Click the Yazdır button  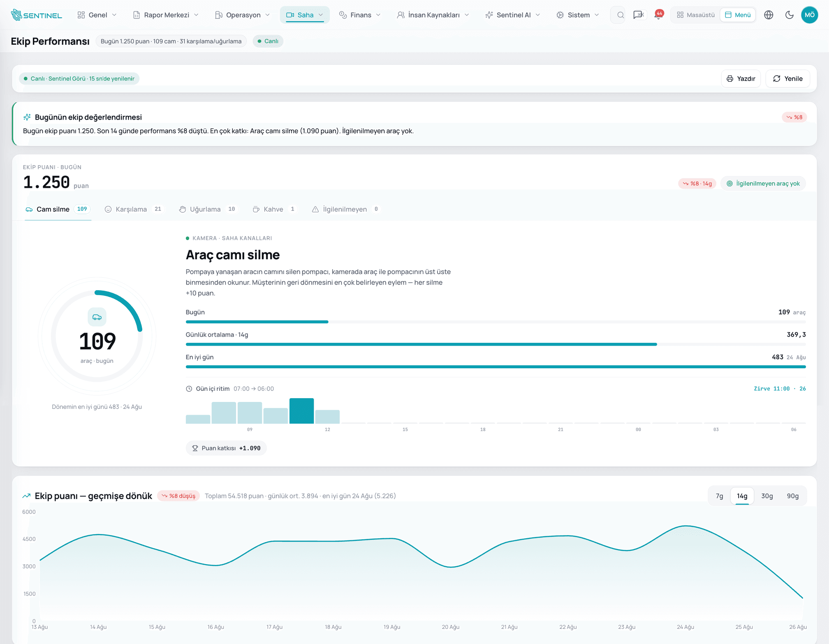coord(741,78)
